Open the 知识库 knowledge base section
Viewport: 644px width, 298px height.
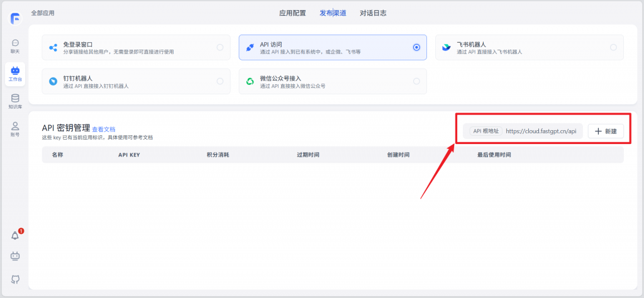coord(15,101)
